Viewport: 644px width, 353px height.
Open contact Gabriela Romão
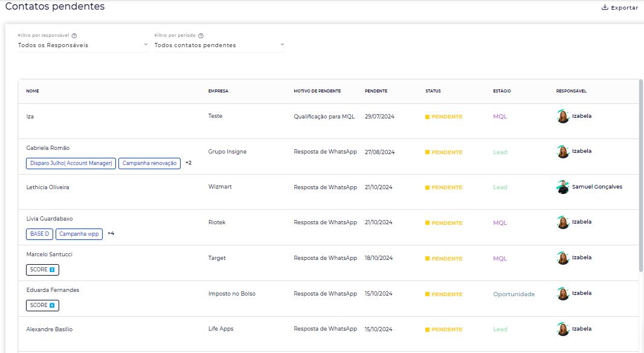click(x=48, y=148)
